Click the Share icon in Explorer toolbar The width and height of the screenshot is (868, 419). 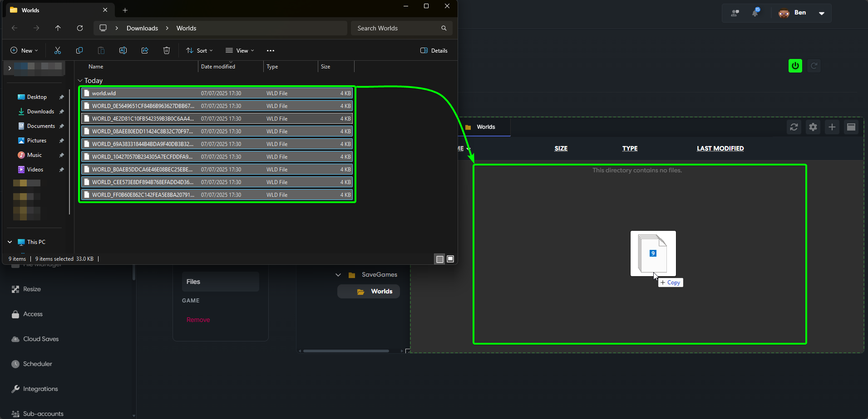145,50
